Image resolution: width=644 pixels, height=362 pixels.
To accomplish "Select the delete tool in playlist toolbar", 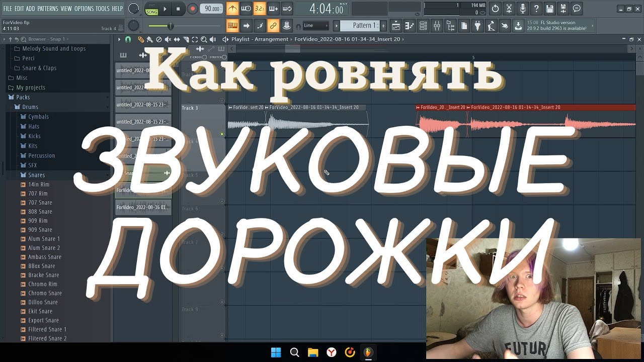I will 159,39.
